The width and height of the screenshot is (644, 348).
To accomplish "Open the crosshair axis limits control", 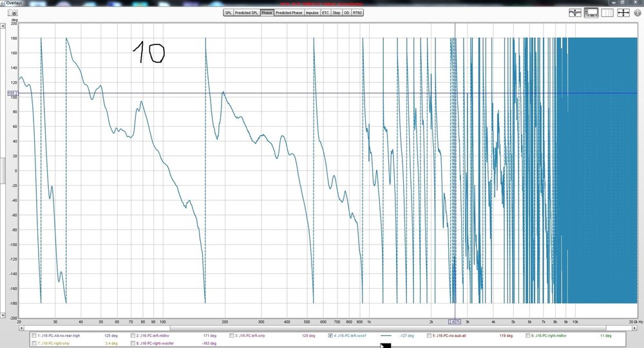I will (623, 13).
